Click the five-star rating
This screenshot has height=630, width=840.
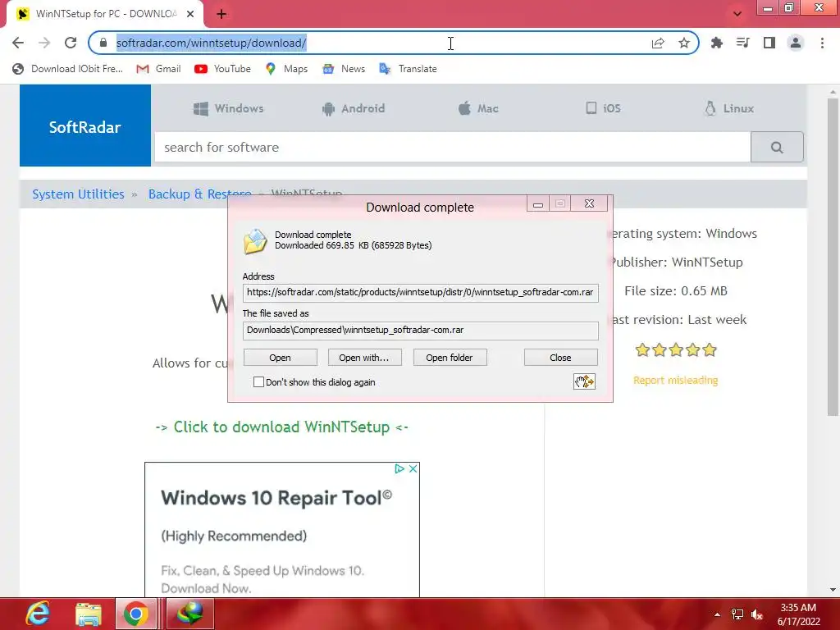676,350
